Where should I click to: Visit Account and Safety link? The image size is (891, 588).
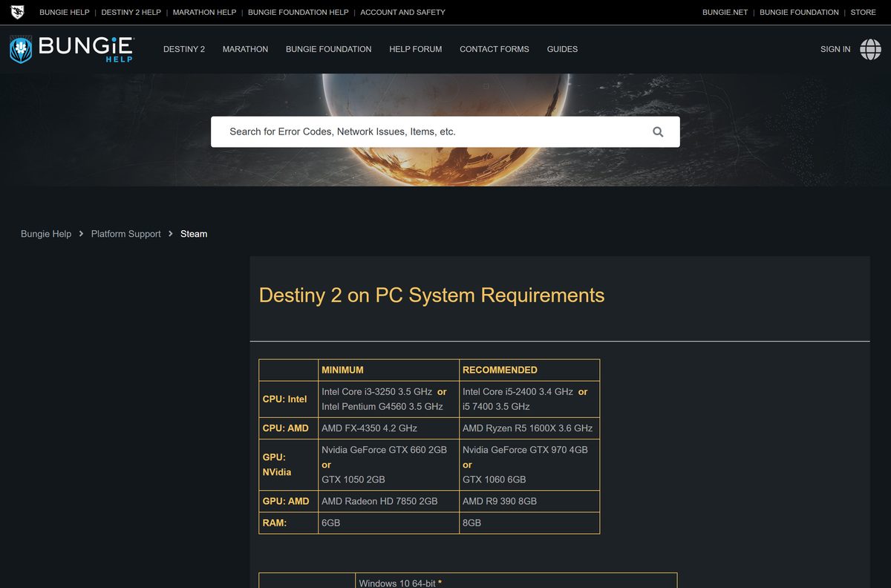point(402,12)
